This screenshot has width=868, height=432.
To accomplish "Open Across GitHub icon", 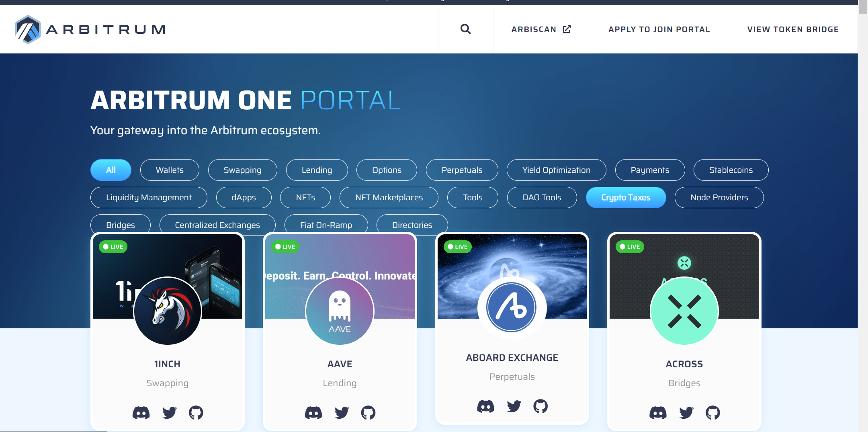I will (713, 413).
